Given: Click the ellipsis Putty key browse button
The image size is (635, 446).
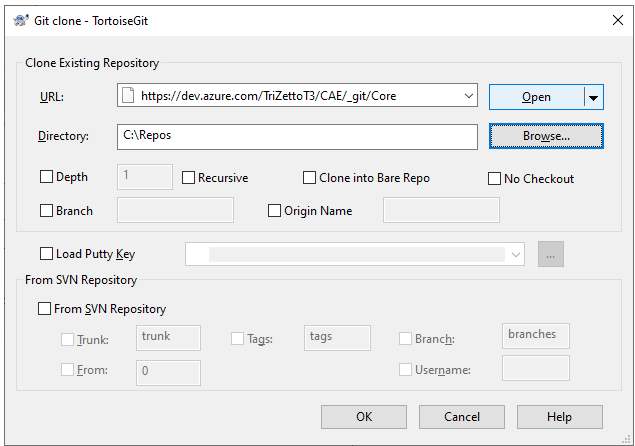Looking at the screenshot, I should [x=551, y=255].
